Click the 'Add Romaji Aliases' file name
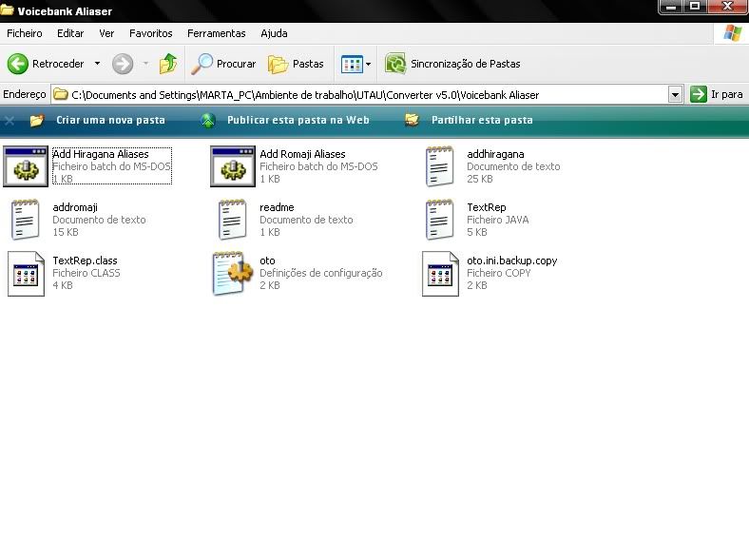749x560 pixels. click(x=302, y=154)
